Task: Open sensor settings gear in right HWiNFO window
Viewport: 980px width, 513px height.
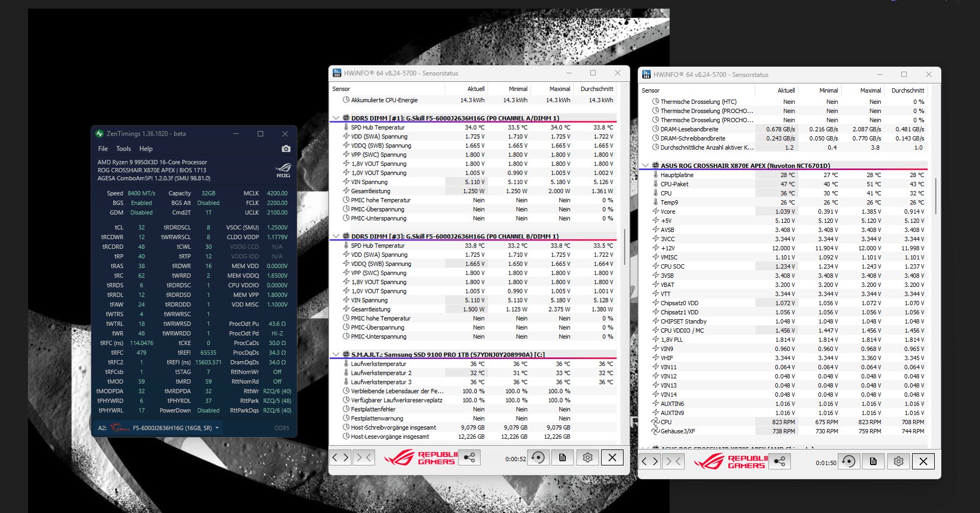Action: (x=899, y=461)
